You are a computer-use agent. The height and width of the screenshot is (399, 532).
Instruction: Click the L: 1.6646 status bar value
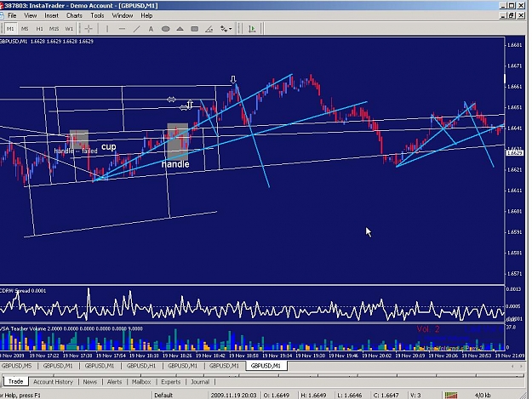click(349, 396)
